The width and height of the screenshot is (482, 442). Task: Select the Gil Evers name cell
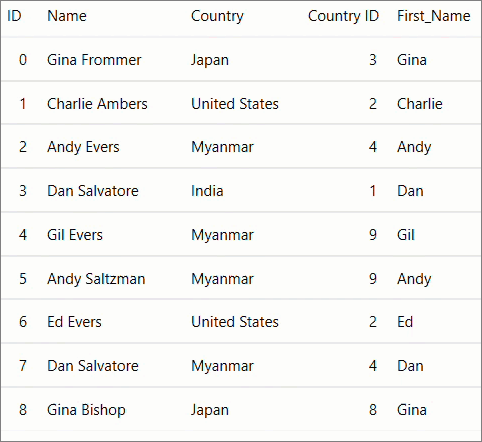coord(75,235)
